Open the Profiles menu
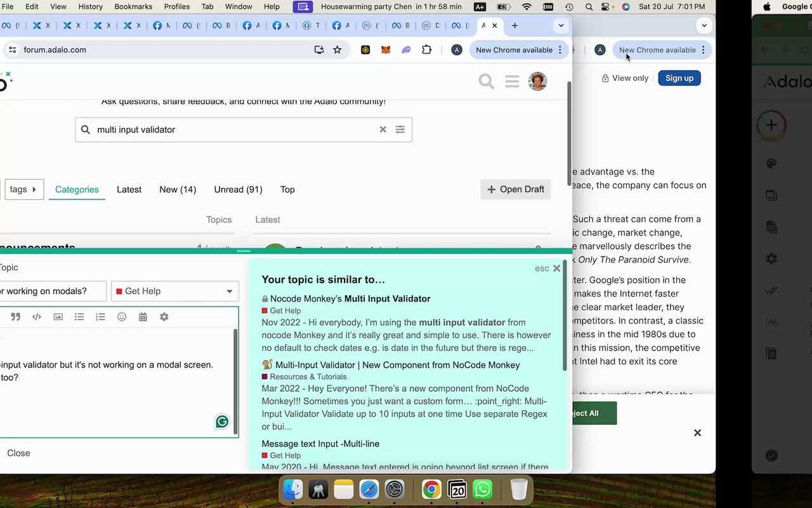The width and height of the screenshot is (812, 508). tap(177, 6)
